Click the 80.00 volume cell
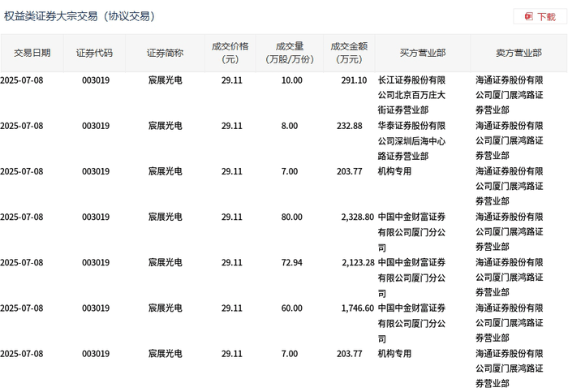Viewport: 568px width, 392px height. pos(291,217)
